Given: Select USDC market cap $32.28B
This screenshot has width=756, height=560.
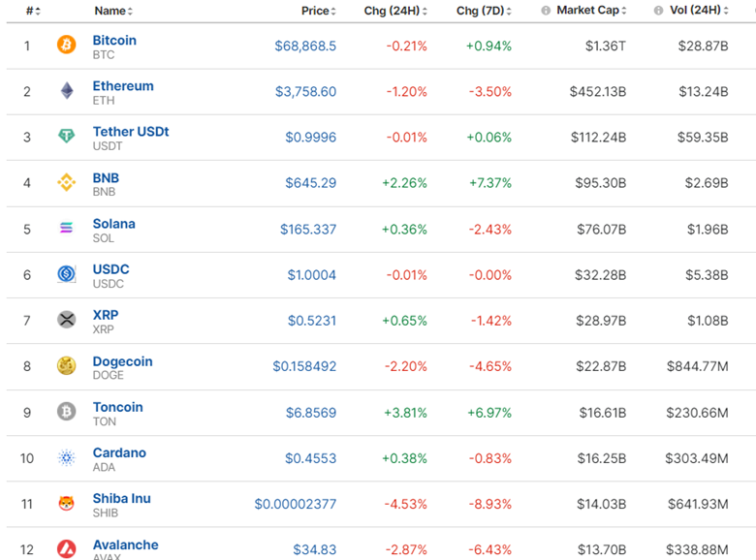Looking at the screenshot, I should [x=600, y=275].
